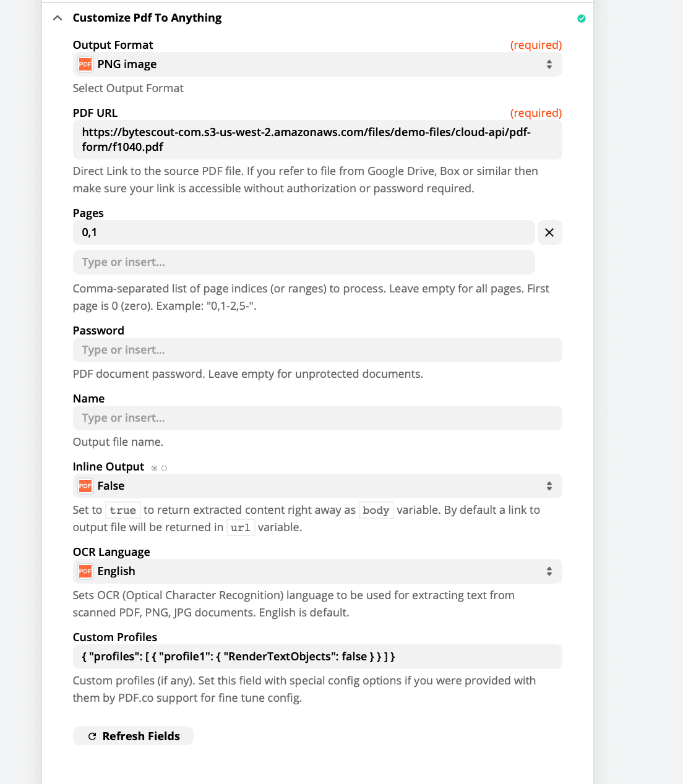This screenshot has height=784, width=683.
Task: Select the first Inline Output radio button
Action: [x=154, y=467]
